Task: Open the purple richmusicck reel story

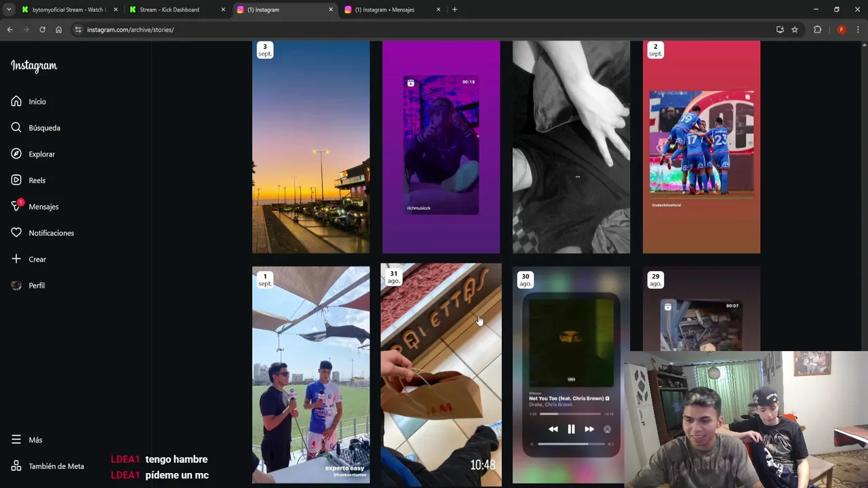Action: coord(441,147)
